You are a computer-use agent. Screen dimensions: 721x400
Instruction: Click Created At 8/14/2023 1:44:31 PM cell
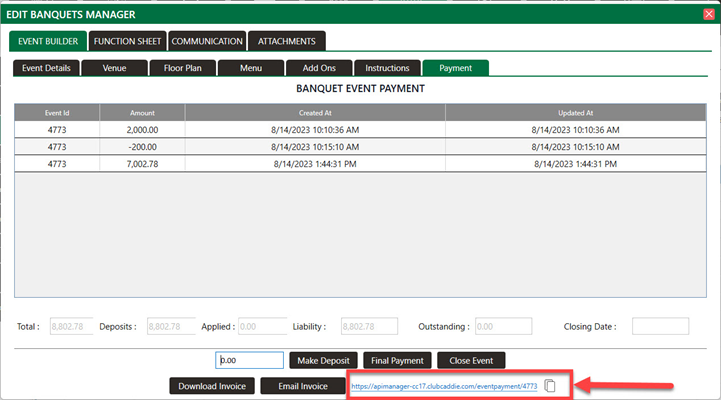click(315, 164)
